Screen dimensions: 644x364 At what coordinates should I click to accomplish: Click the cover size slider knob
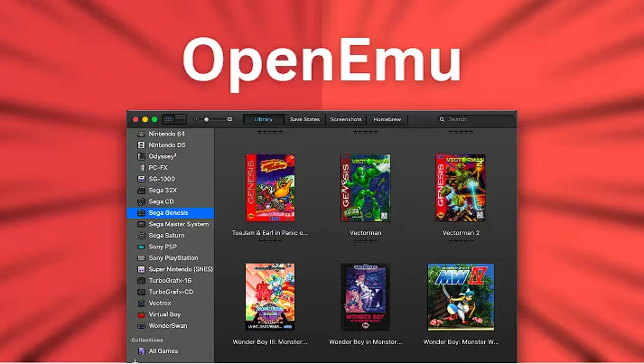(x=207, y=119)
